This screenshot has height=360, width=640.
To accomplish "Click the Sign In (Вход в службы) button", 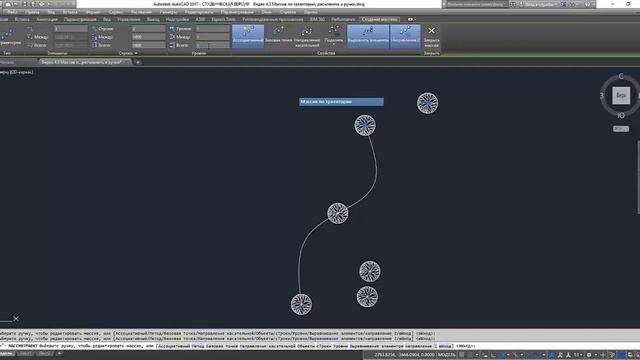I will point(540,4).
